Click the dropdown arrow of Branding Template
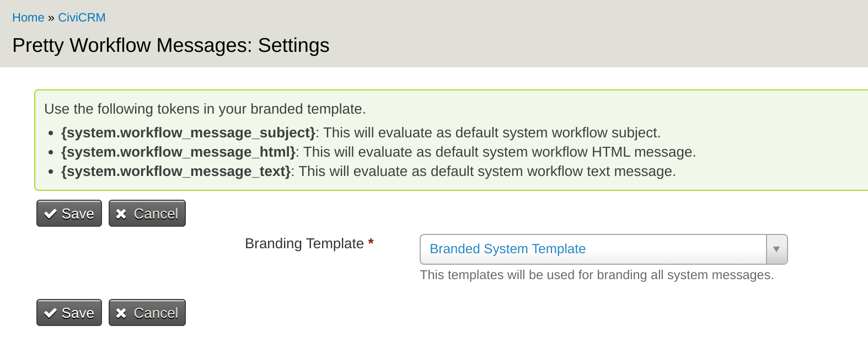This screenshot has height=358, width=868. click(x=776, y=249)
